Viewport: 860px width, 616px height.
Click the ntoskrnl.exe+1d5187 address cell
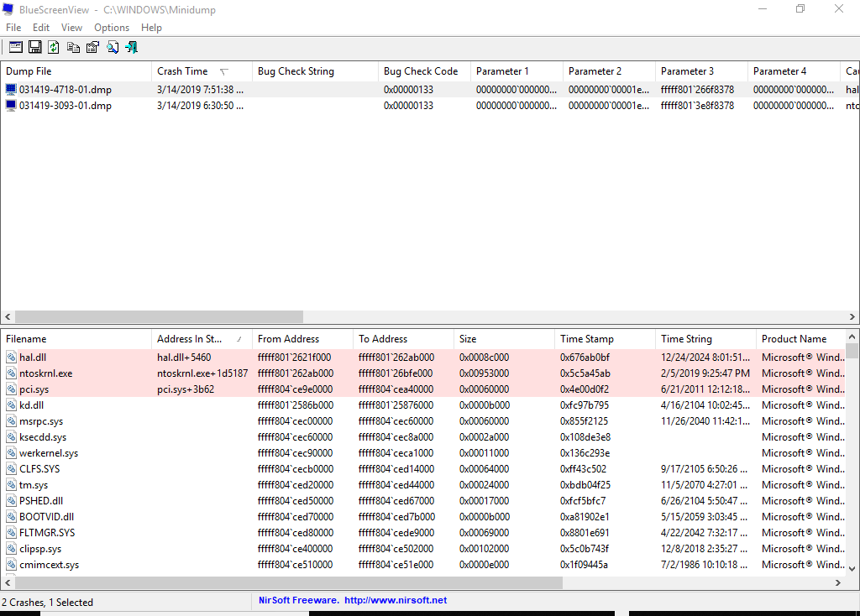202,373
